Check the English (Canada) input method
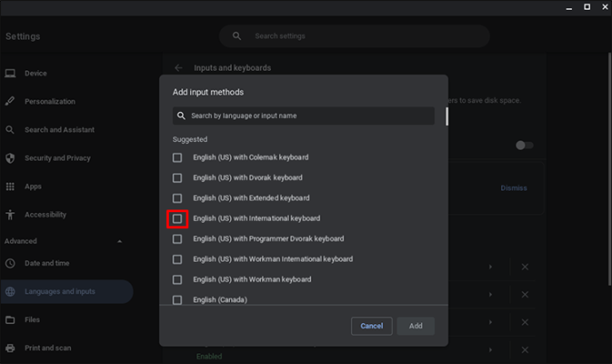This screenshot has width=612, height=364. point(177,300)
